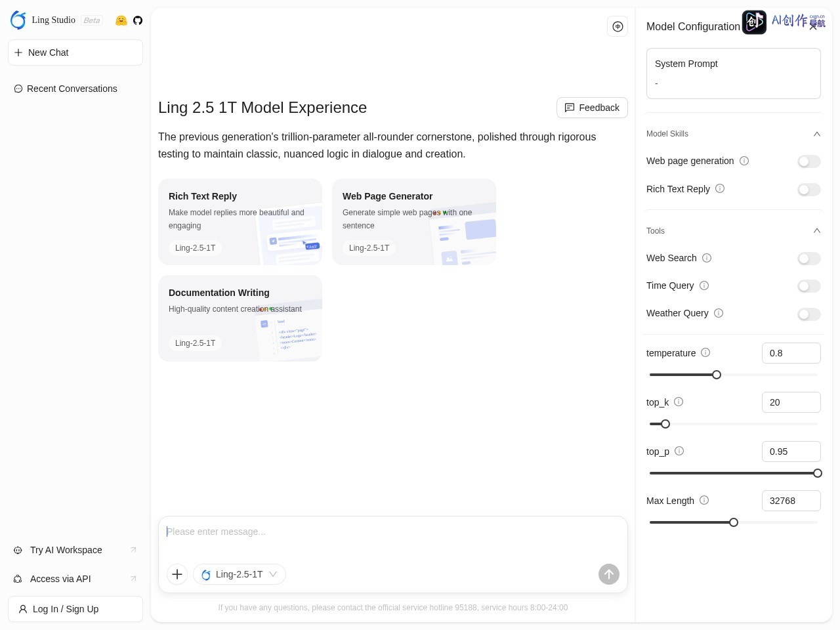Collapse the Tools section
This screenshot has height=630, width=840.
tap(817, 230)
